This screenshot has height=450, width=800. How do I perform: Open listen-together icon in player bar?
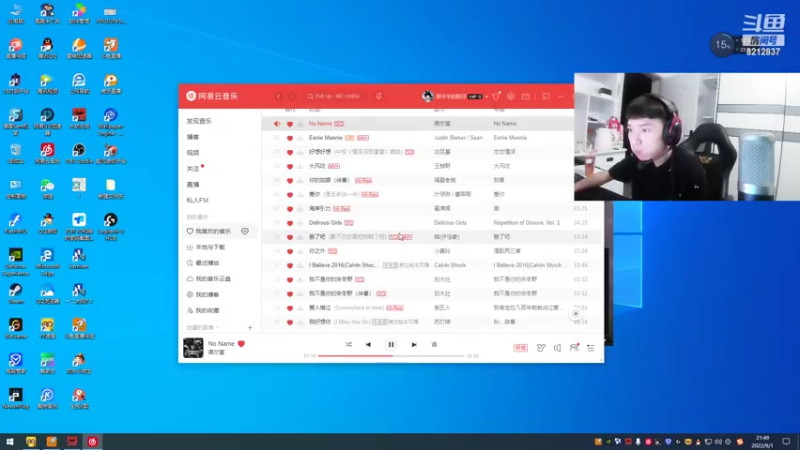tap(574, 347)
